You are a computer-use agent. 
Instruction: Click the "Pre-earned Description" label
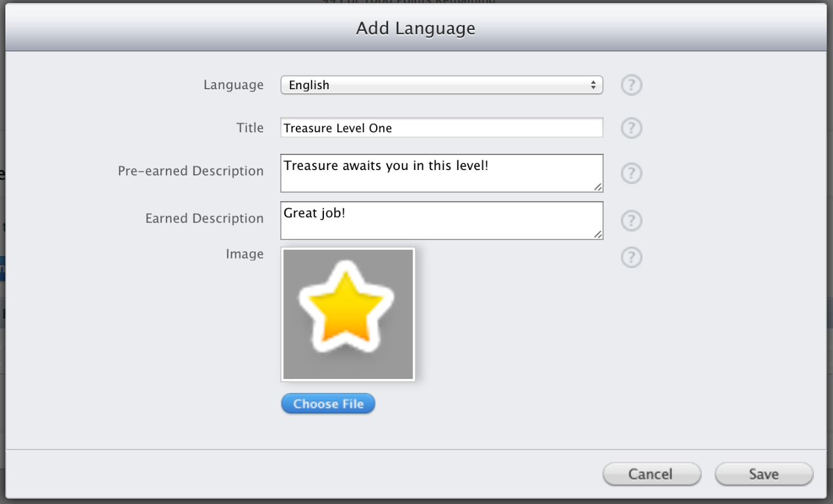[190, 171]
